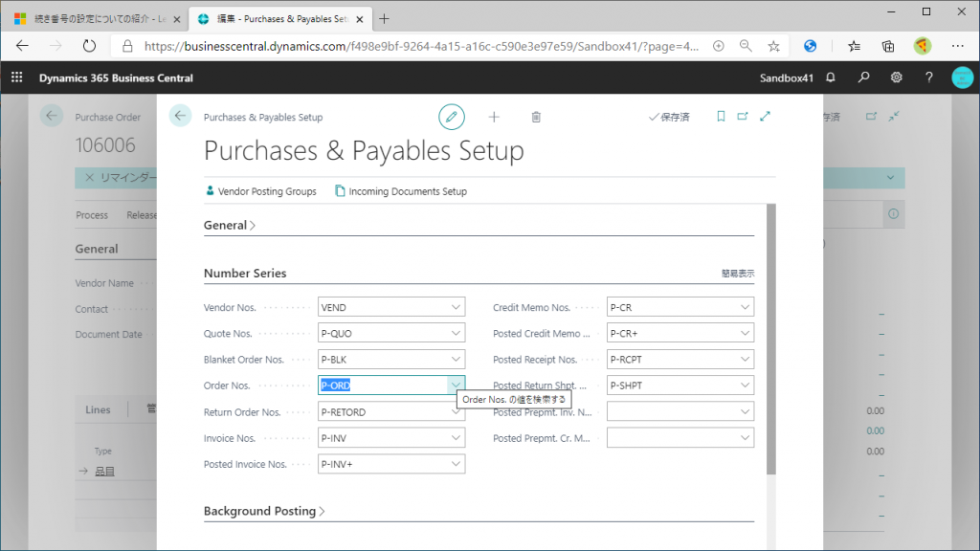Click the 簡易表示 show less link

(x=738, y=274)
